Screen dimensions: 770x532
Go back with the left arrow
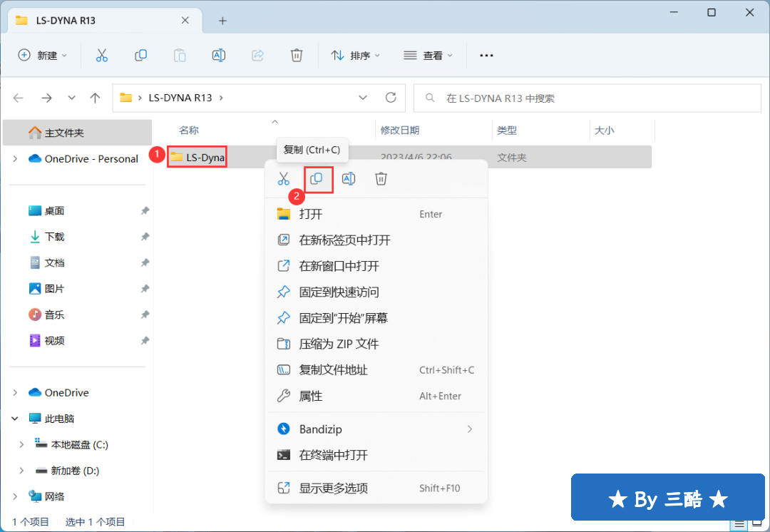click(x=19, y=98)
